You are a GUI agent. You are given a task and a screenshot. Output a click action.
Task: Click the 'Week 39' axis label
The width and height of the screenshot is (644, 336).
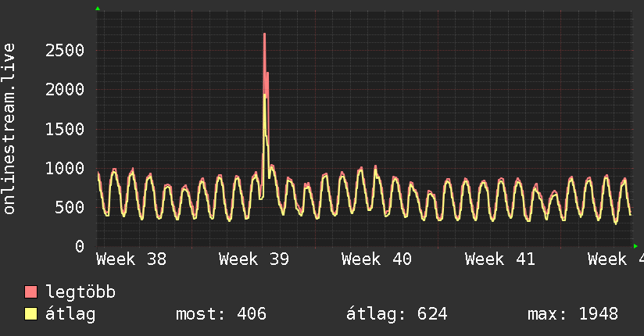254,259
